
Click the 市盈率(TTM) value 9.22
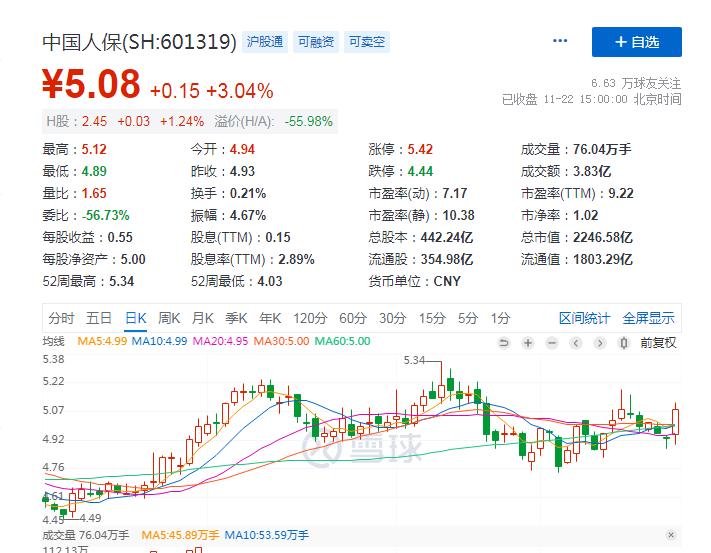[x=620, y=193]
